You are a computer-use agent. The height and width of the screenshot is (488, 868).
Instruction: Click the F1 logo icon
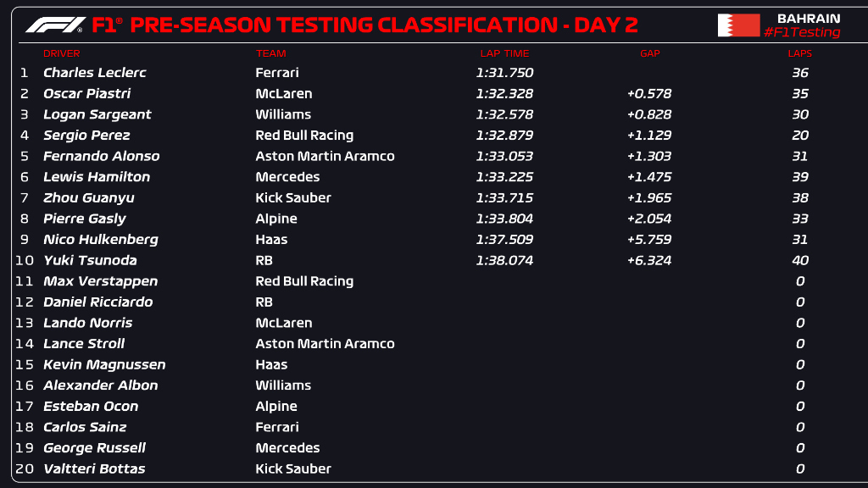[x=55, y=25]
